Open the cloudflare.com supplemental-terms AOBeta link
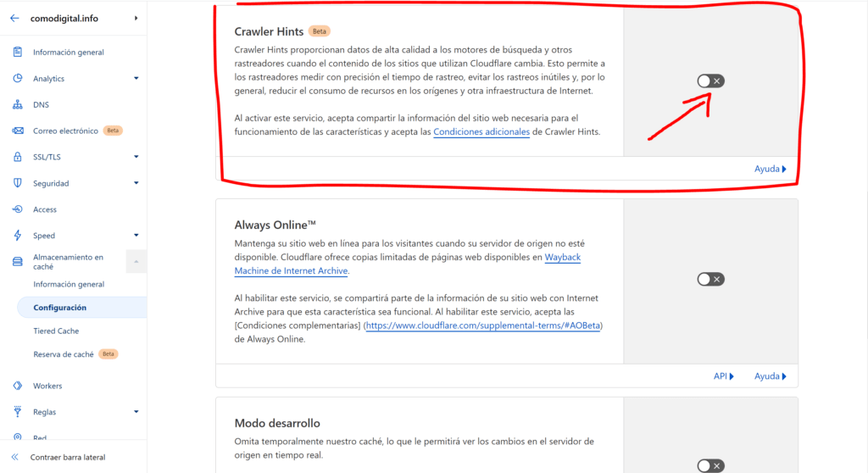 click(482, 326)
